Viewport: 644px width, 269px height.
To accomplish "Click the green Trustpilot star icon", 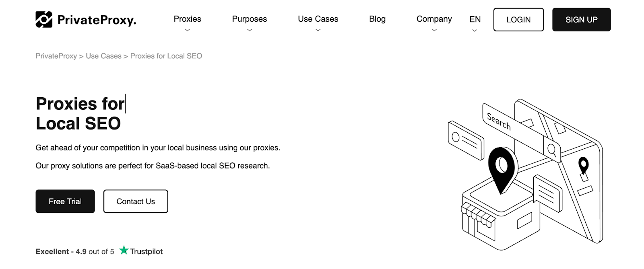I will 124,250.
